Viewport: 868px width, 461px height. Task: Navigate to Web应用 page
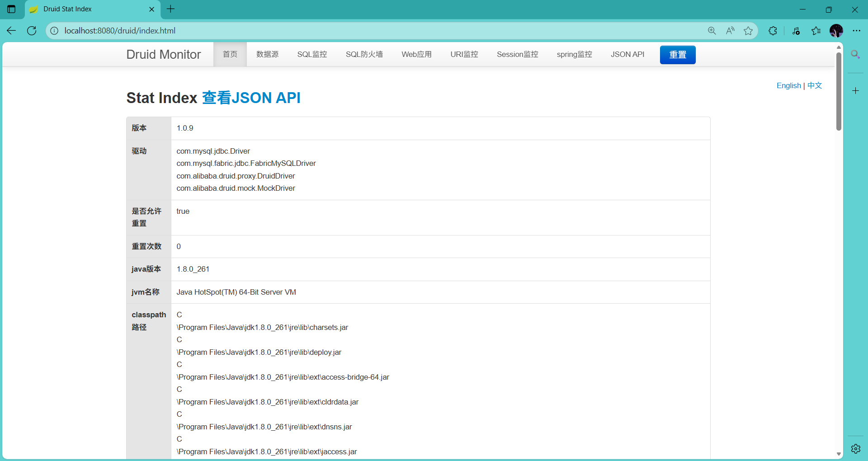(416, 54)
